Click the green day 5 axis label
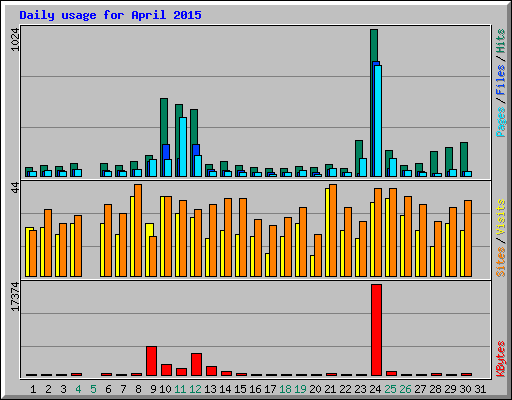This screenshot has width=512, height=400. click(93, 389)
